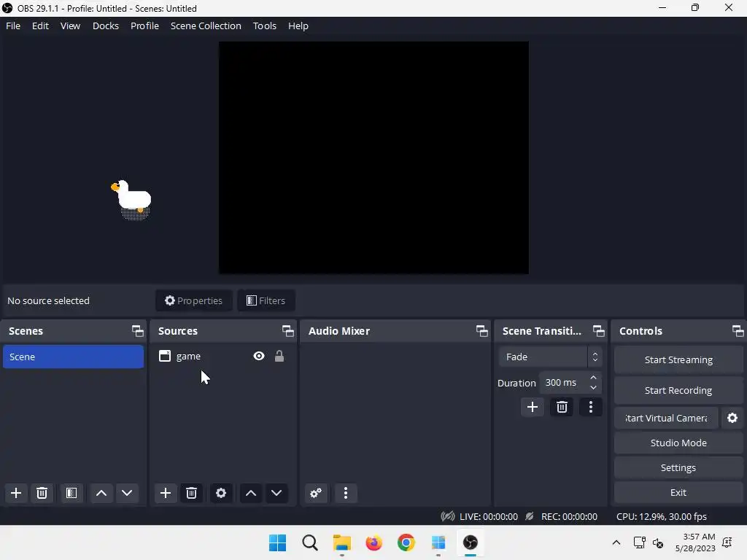Viewport: 747px width, 560px height.
Task: Open the Profile menu
Action: 145,26
